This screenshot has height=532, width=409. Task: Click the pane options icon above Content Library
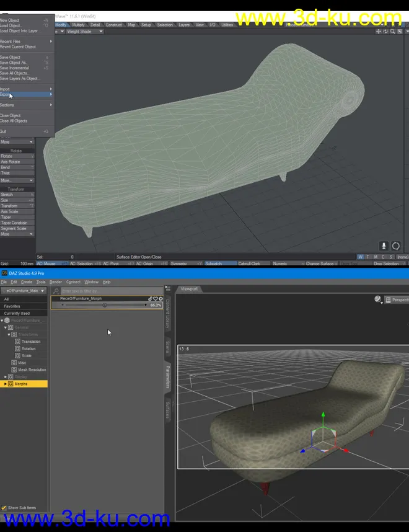click(x=167, y=289)
